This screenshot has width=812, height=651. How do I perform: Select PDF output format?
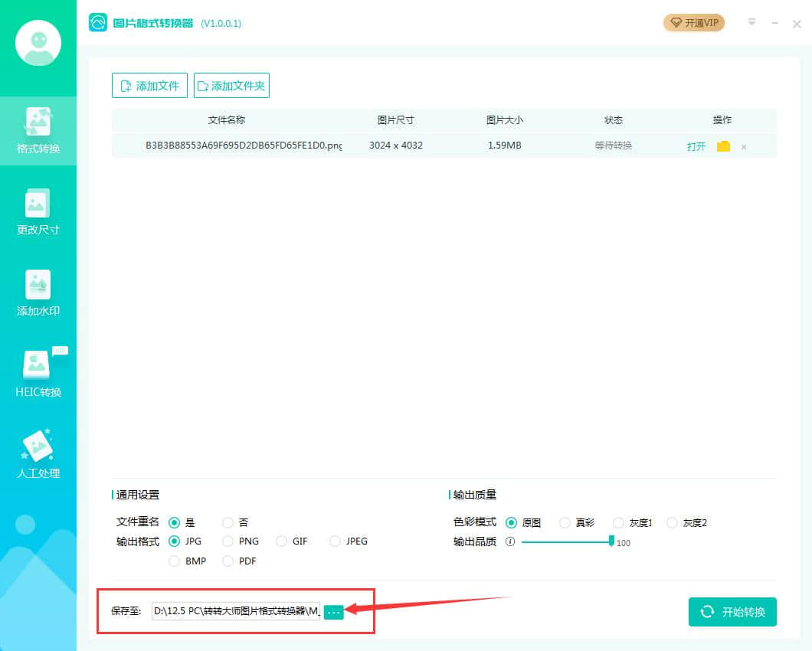point(228,561)
